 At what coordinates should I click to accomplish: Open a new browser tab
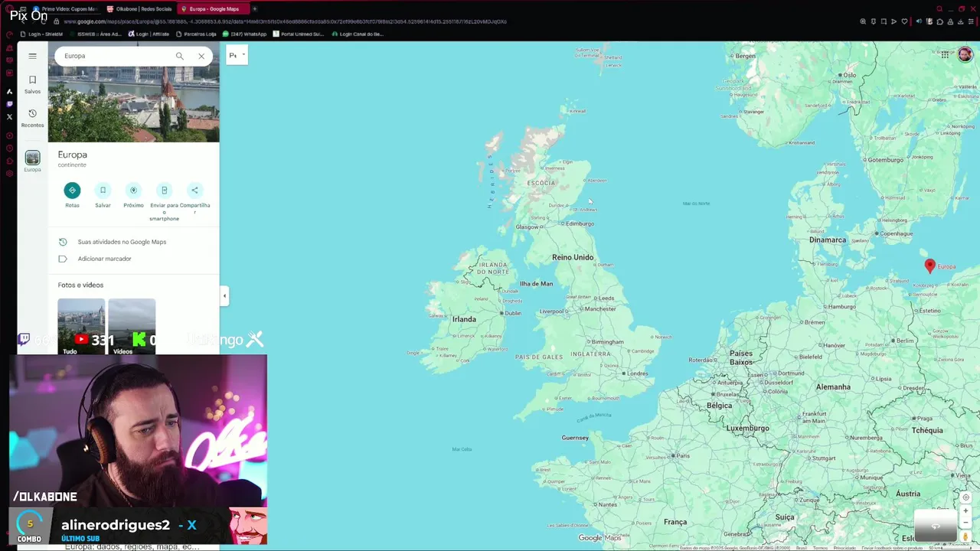click(x=255, y=9)
